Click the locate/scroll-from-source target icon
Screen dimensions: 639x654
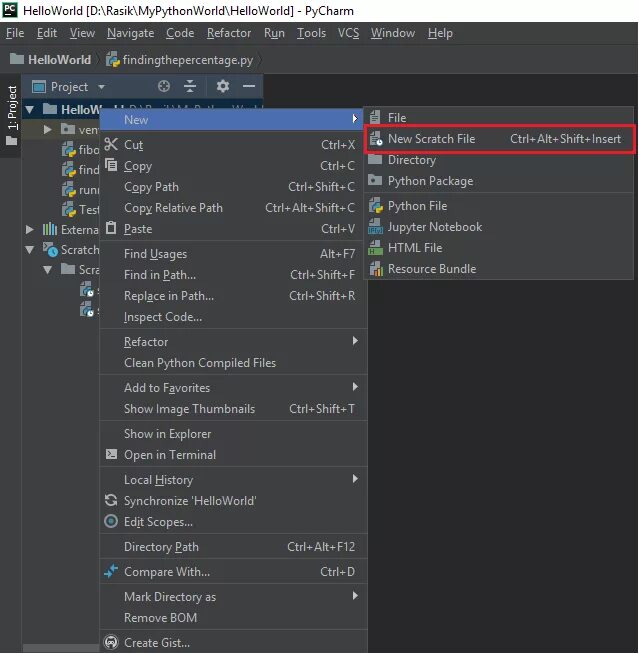click(x=164, y=86)
